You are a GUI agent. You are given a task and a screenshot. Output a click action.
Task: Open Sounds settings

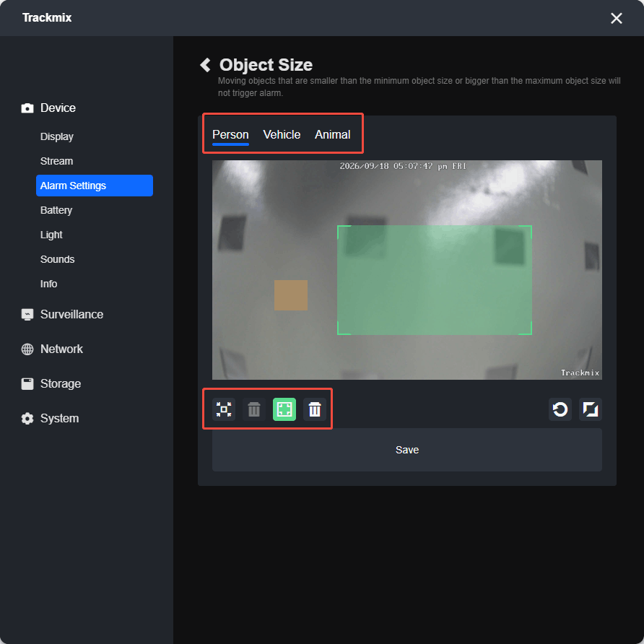(58, 259)
